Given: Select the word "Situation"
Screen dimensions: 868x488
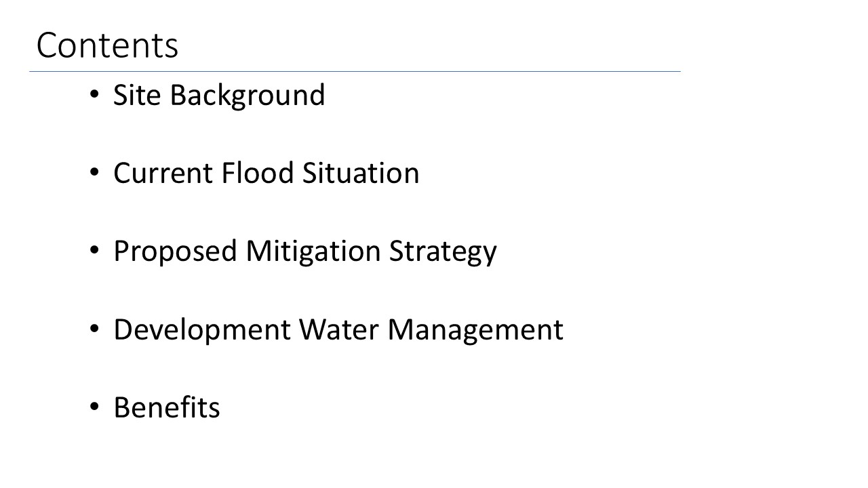Looking at the screenshot, I should coord(361,173).
